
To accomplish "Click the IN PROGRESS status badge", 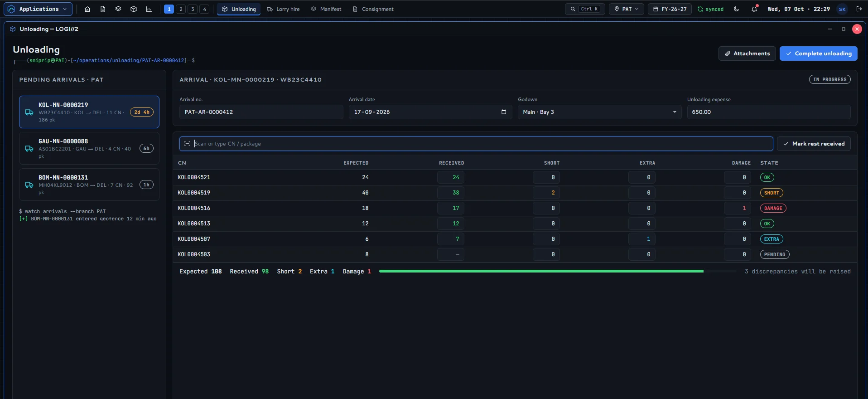I will (x=830, y=79).
